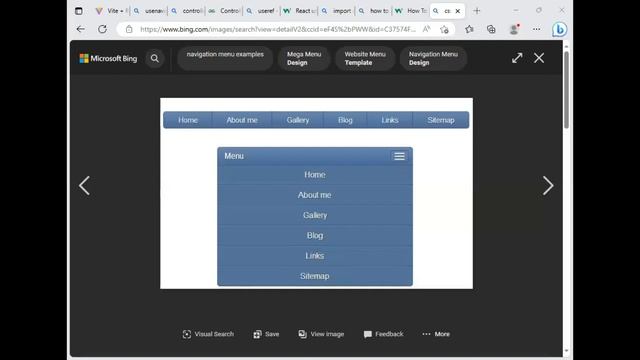Open the browser Settings and more menu
Image resolution: width=640 pixels, height=360 pixels.
[x=536, y=29]
